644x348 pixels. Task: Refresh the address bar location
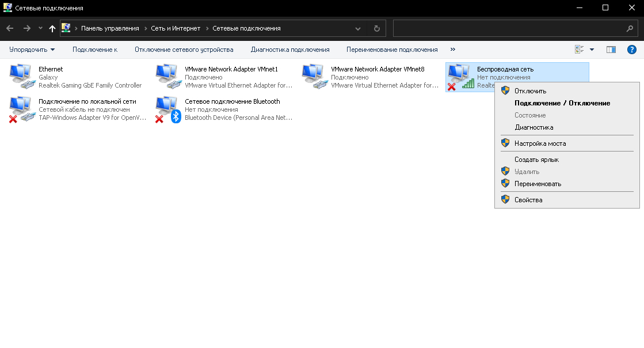click(376, 28)
